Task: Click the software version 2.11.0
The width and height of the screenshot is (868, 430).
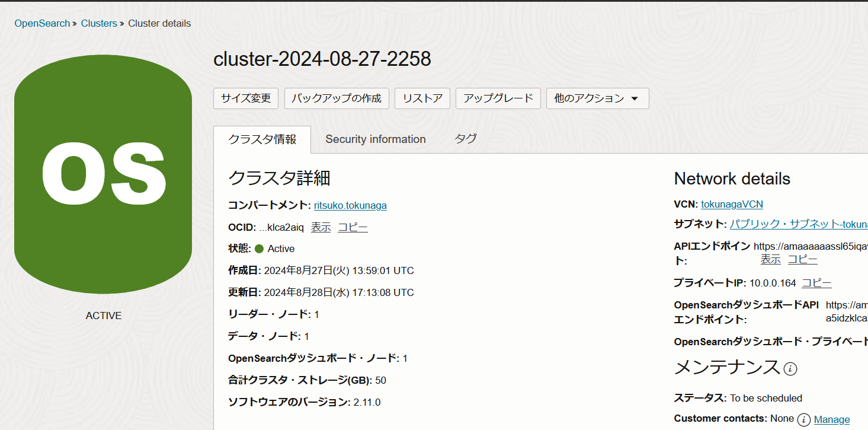Action: [367, 402]
